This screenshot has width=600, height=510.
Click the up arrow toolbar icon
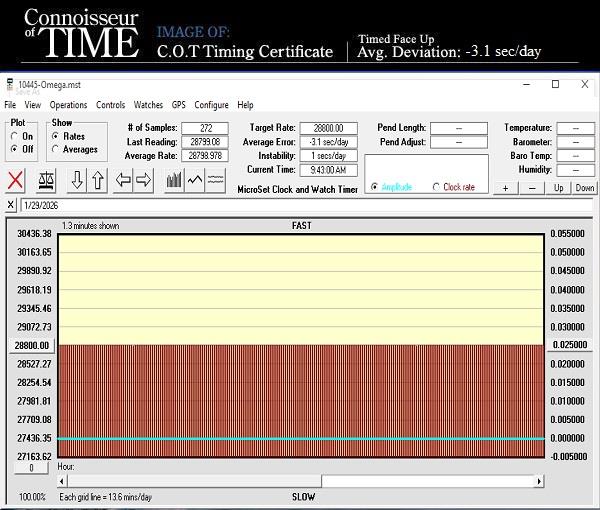98,181
